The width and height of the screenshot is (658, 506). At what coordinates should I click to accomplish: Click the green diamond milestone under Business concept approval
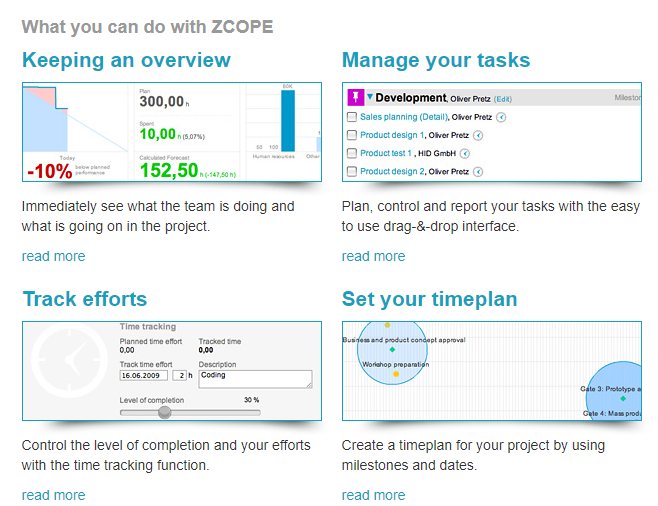pos(392,349)
